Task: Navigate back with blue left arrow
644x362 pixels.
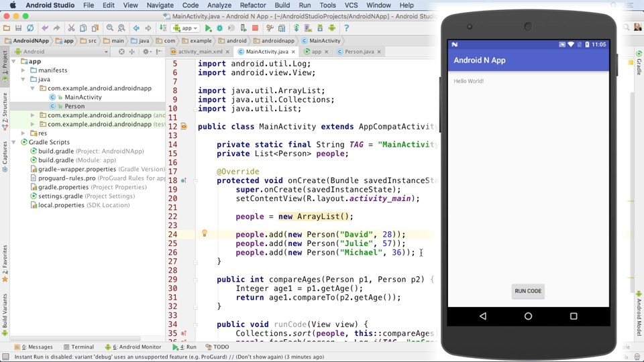Action: (136, 28)
